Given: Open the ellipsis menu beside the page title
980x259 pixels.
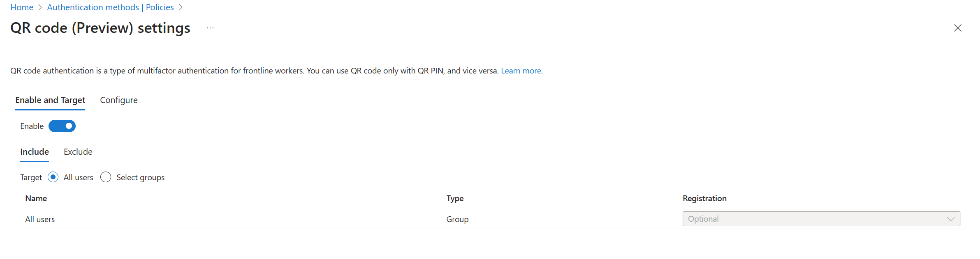Looking at the screenshot, I should click(210, 28).
